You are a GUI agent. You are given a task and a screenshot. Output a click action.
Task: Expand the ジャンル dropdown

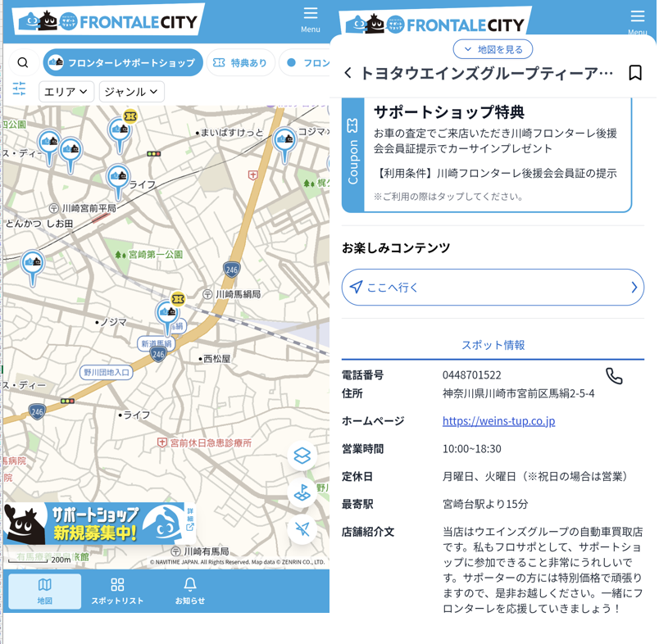click(131, 92)
